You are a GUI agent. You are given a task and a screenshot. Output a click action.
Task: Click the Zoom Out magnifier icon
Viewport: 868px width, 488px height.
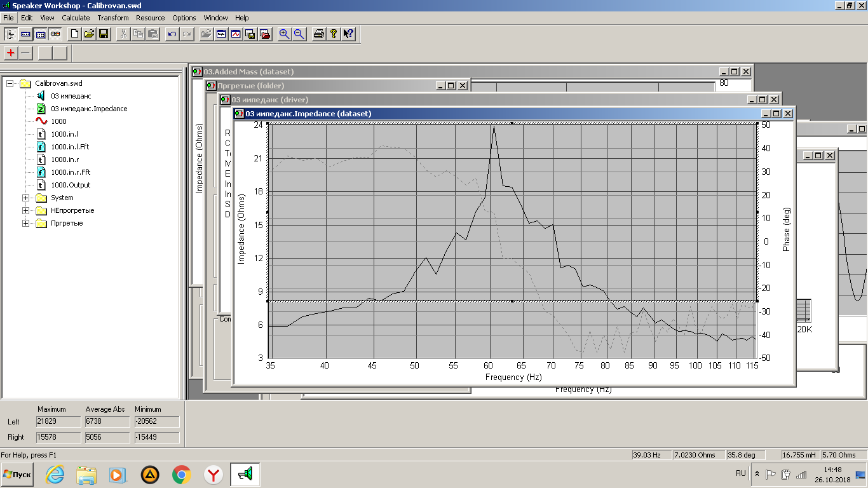tap(299, 34)
